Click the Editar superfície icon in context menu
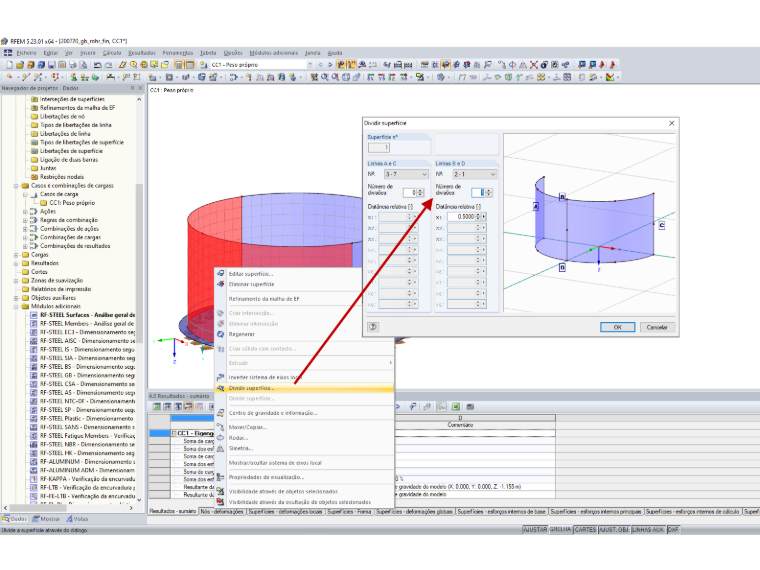Screen dimensions: 760x570 click(221, 273)
